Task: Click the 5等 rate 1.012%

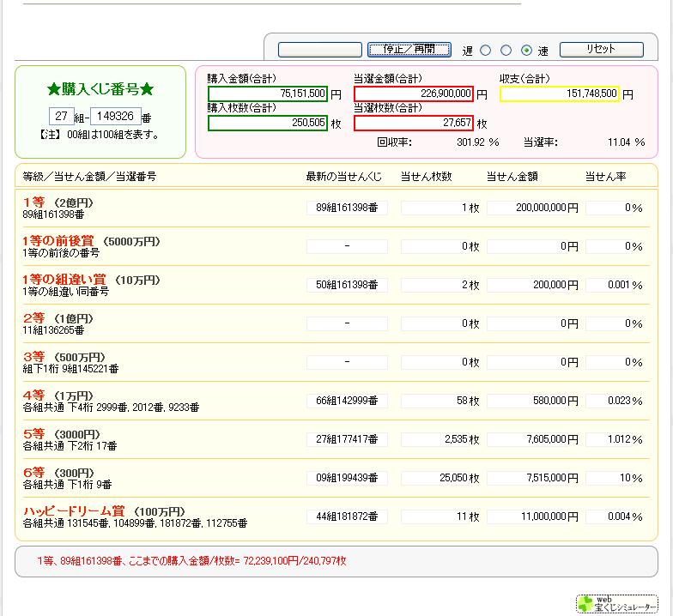Action: [x=615, y=439]
